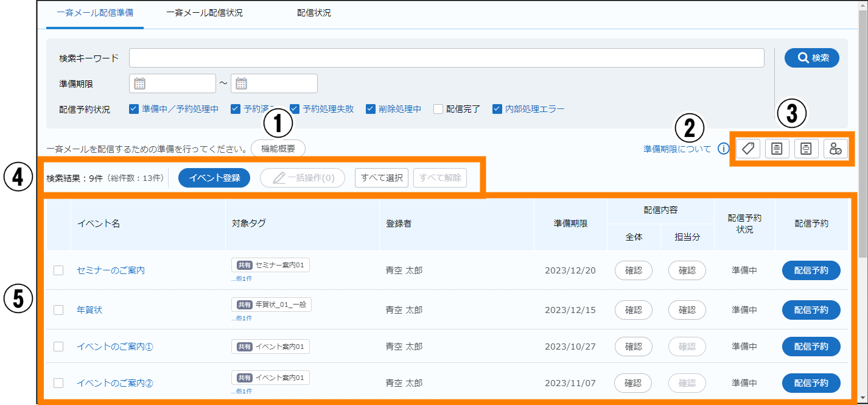Click the form layout document icon button

click(806, 149)
